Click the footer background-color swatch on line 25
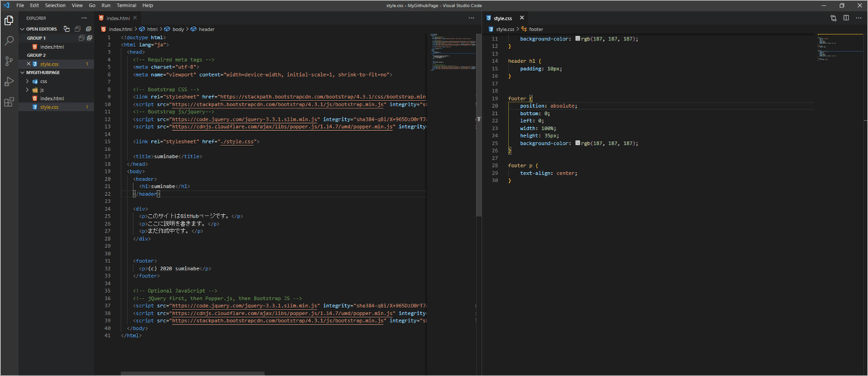Viewport: 868px width, 376px height. 578,143
